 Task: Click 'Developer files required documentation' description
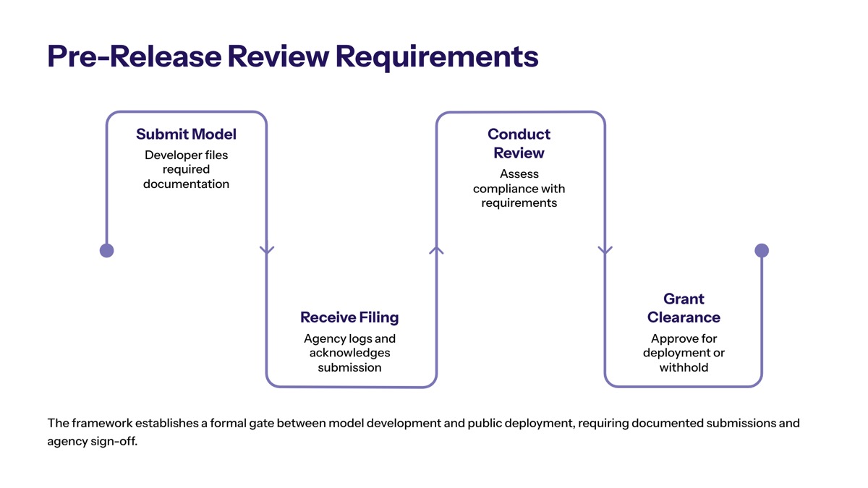coord(186,169)
